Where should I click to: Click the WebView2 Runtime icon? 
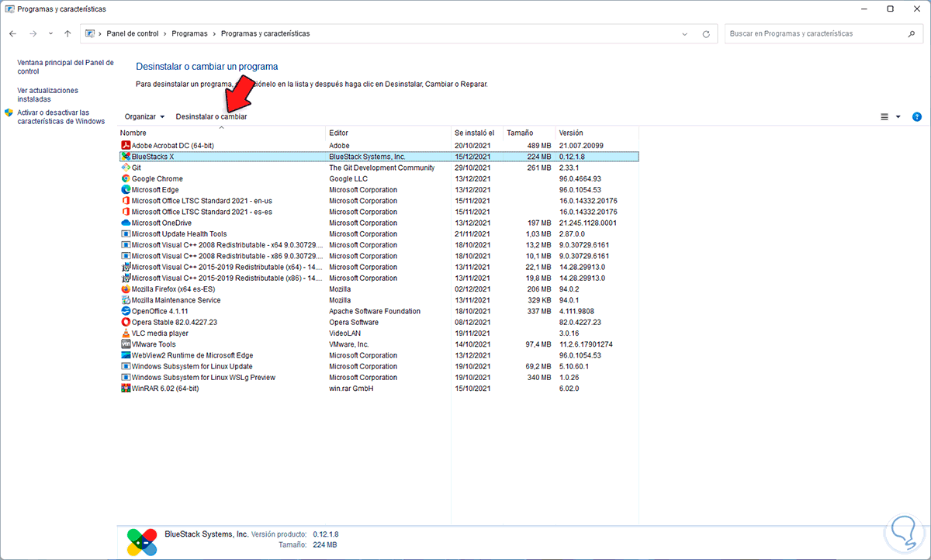coord(126,355)
